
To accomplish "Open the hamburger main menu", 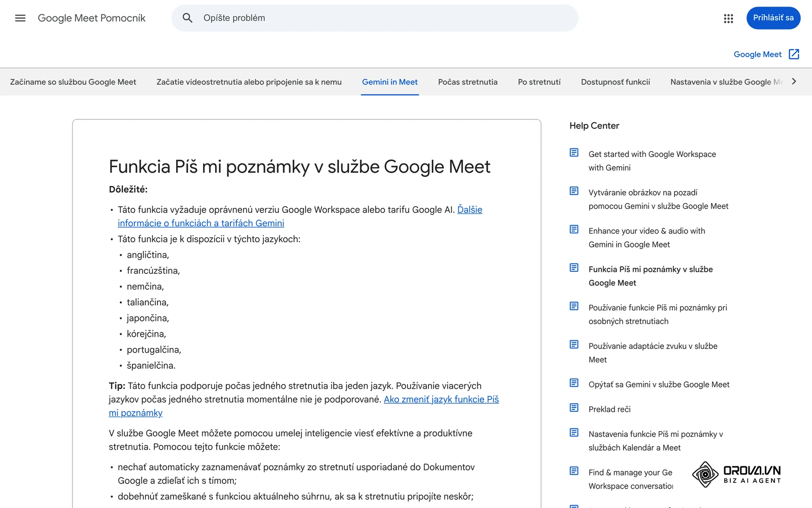I will pos(20,18).
